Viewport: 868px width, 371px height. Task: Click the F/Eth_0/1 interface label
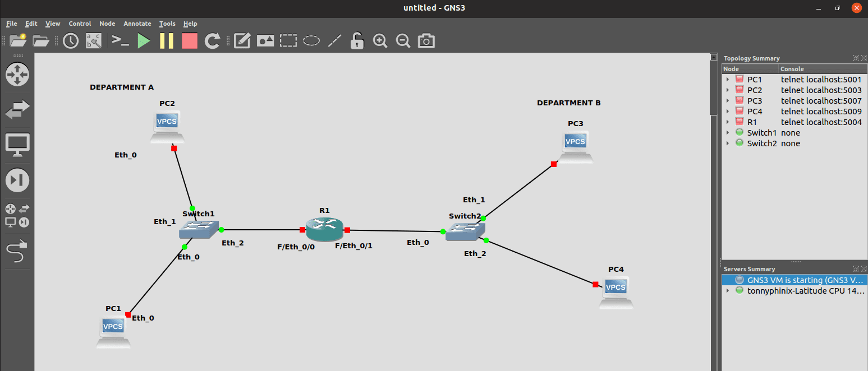coord(354,245)
